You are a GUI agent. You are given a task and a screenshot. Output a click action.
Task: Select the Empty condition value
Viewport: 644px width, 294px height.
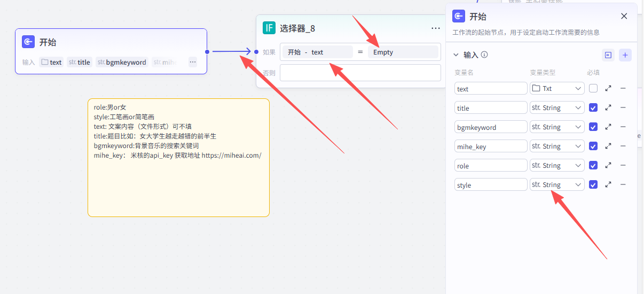point(403,52)
